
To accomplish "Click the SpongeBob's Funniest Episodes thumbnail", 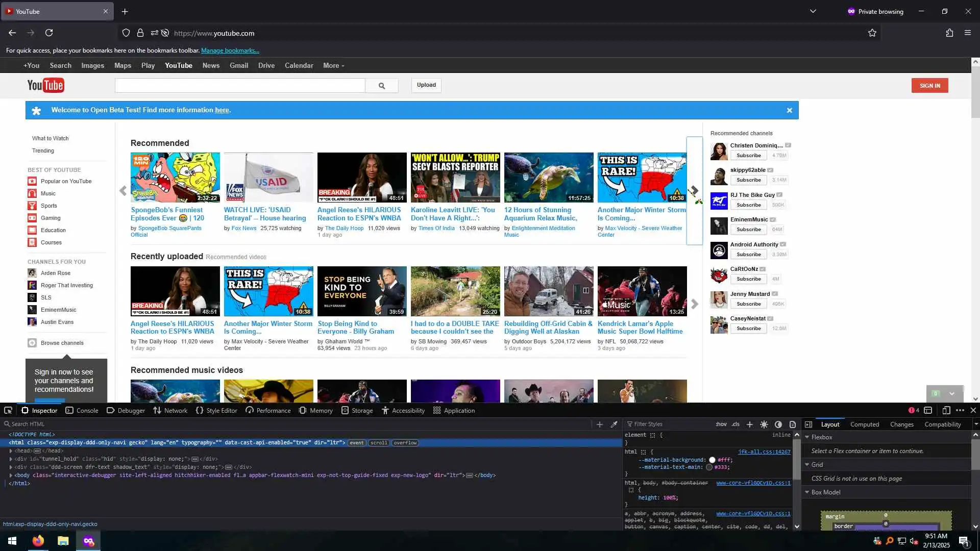I will point(175,178).
